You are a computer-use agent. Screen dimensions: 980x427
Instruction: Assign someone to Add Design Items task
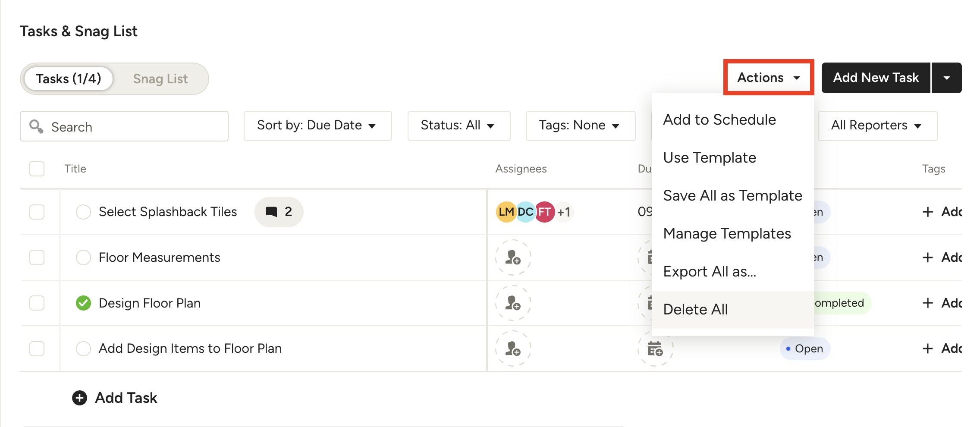(513, 349)
